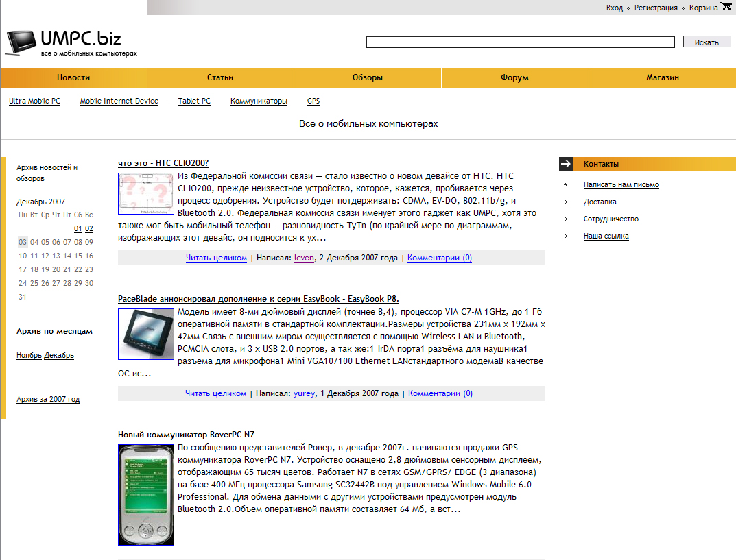Click the UMPC.biz logo device image
This screenshot has width=736, height=560.
coord(21,42)
